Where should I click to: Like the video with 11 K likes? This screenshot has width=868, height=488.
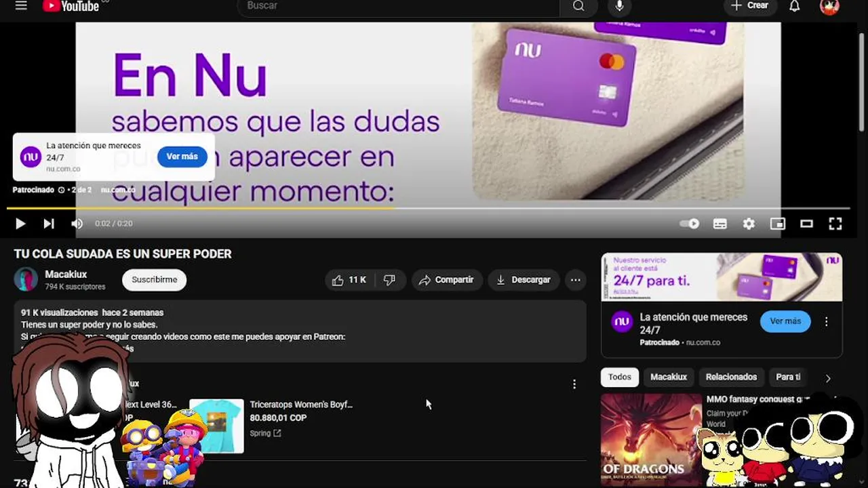tap(349, 280)
